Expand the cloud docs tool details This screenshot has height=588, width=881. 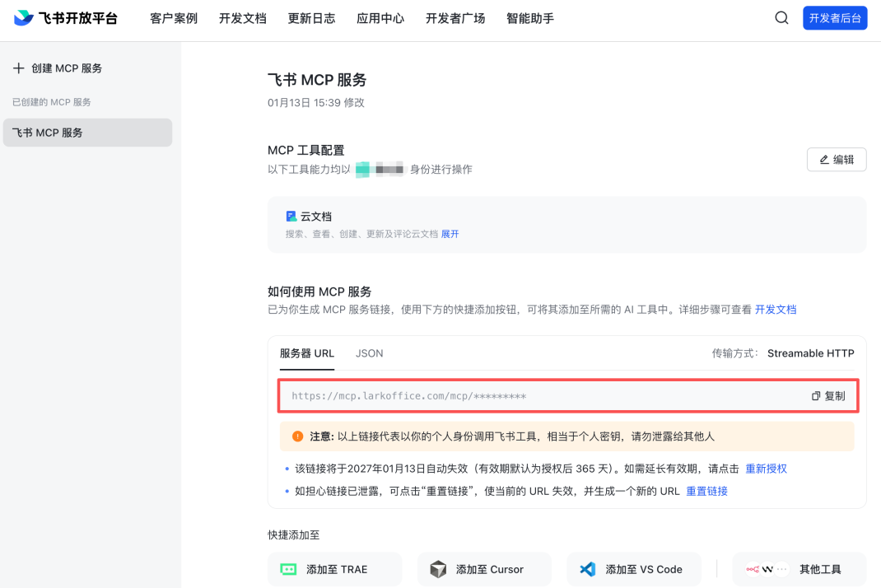450,234
